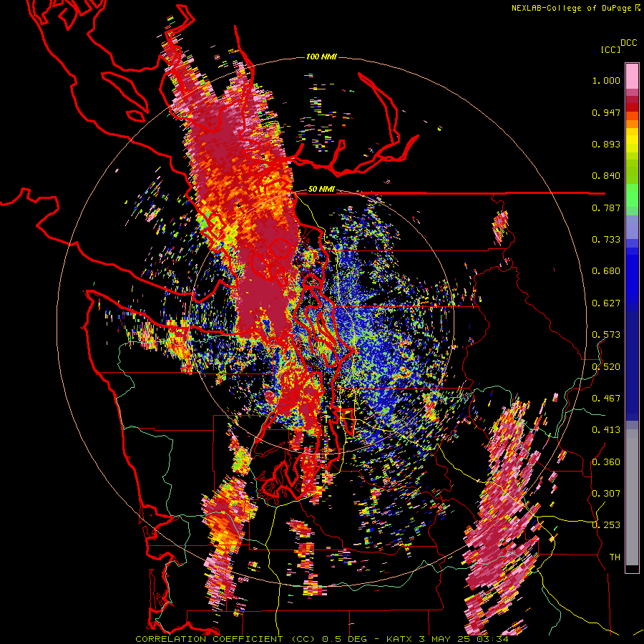Viewport: 644px width, 644px height.
Task: Click the 0.947 value on color scale
Action: pos(606,112)
